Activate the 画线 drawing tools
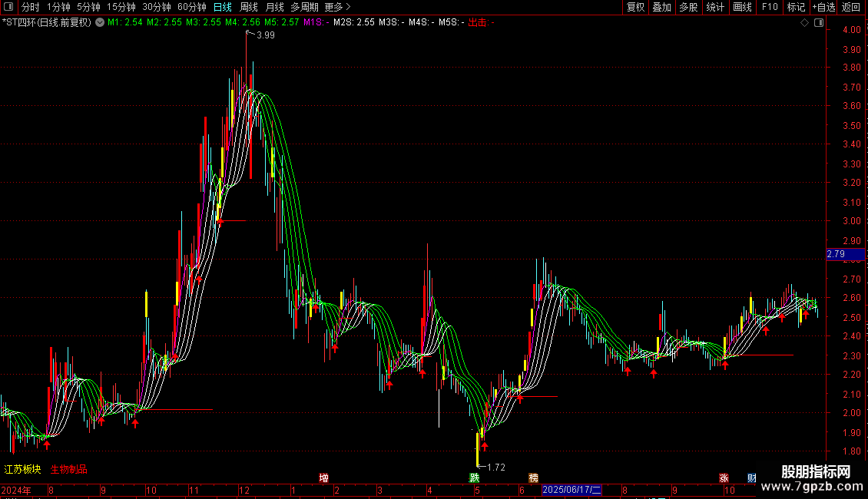The width and height of the screenshot is (868, 499). (x=742, y=7)
